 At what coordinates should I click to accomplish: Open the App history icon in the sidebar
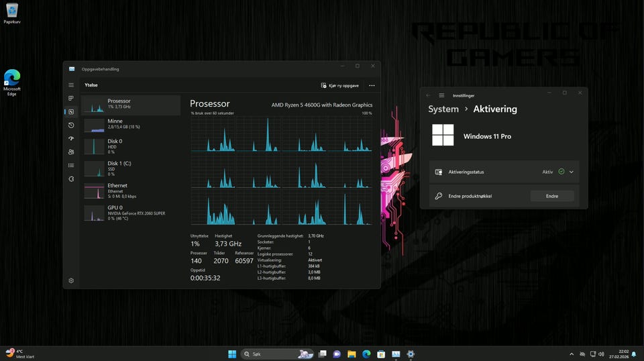coord(71,125)
